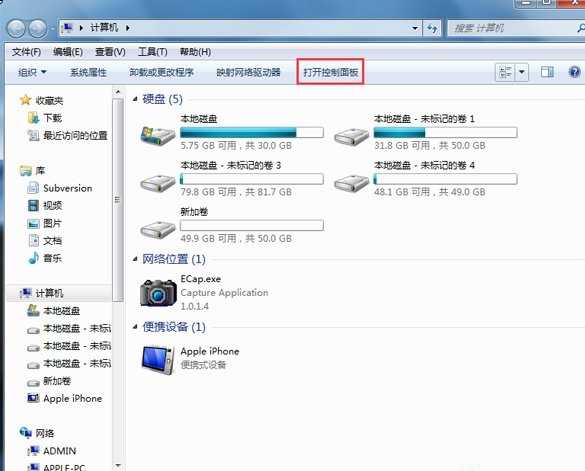Collapse the 便携设备 (1) group
The height and width of the screenshot is (471, 585).
(x=135, y=327)
